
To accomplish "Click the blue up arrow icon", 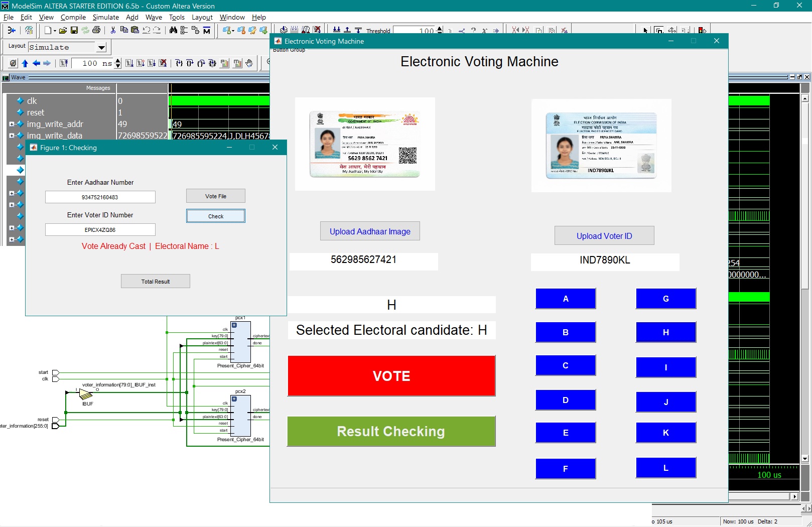I will point(25,63).
